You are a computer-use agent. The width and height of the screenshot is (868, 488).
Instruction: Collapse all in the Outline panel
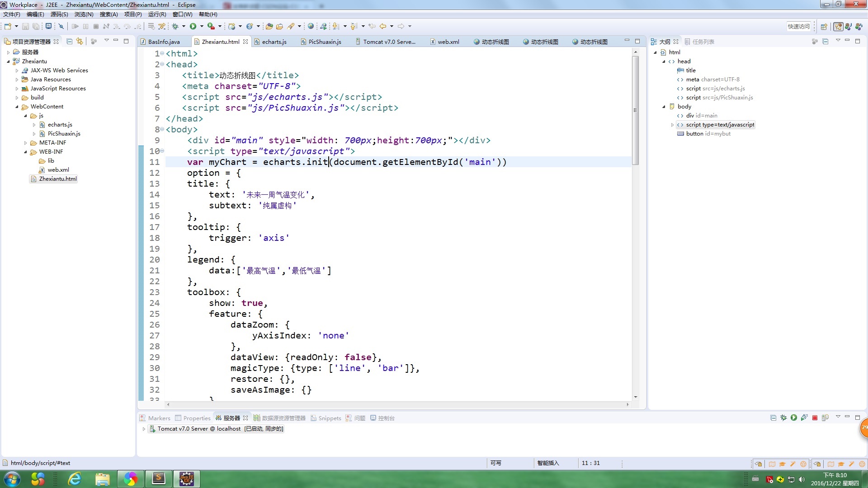click(x=825, y=41)
